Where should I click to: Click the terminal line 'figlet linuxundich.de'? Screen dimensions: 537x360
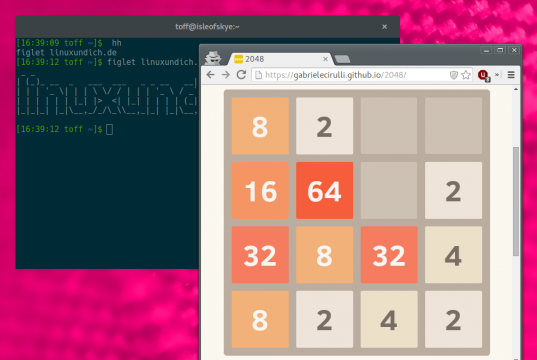point(66,53)
